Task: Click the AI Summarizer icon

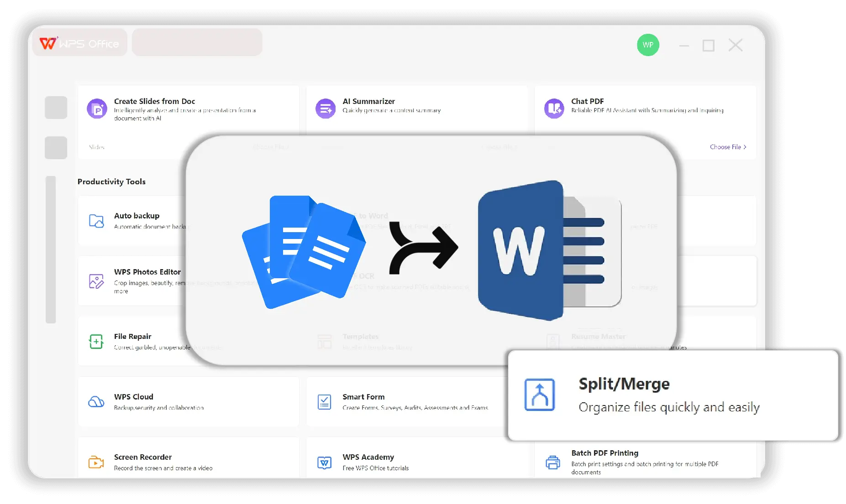Action: point(326,109)
